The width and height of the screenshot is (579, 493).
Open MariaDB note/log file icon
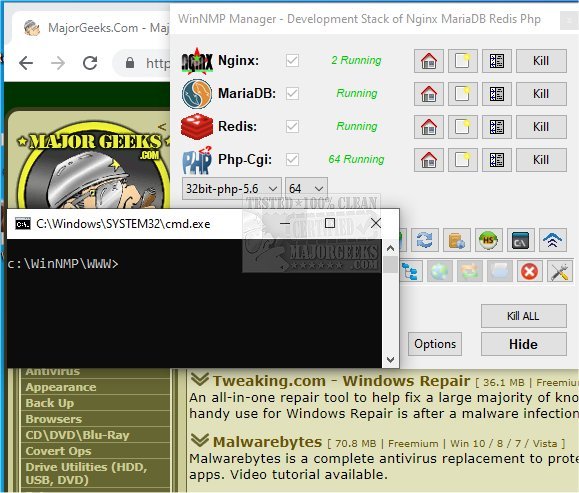[x=462, y=94]
